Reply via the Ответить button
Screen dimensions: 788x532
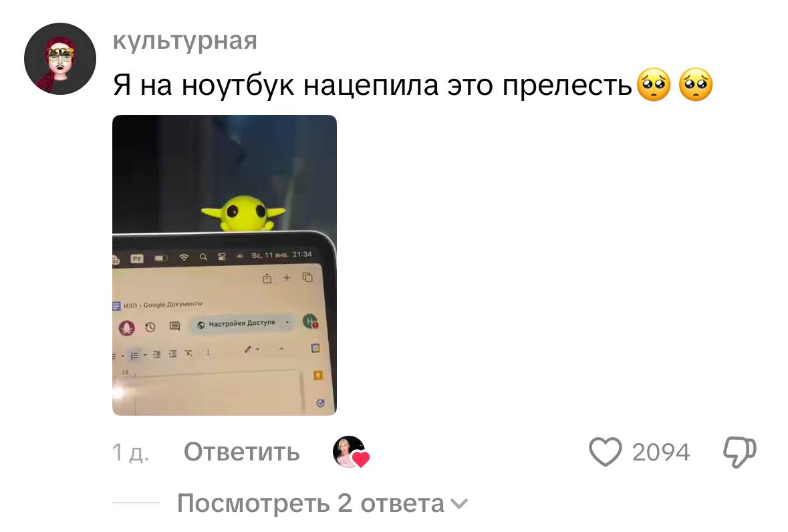(242, 452)
